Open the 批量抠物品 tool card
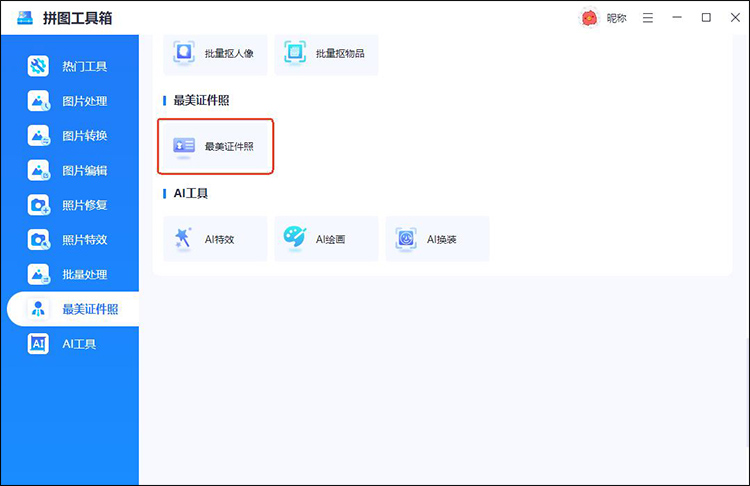 326,54
